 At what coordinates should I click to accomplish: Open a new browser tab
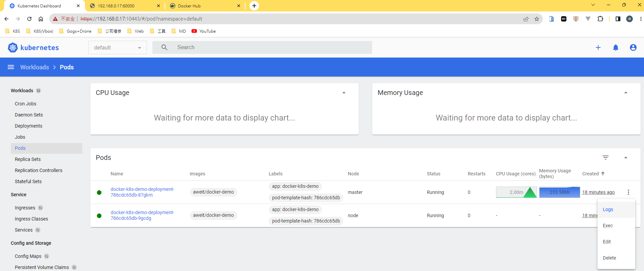tap(254, 6)
